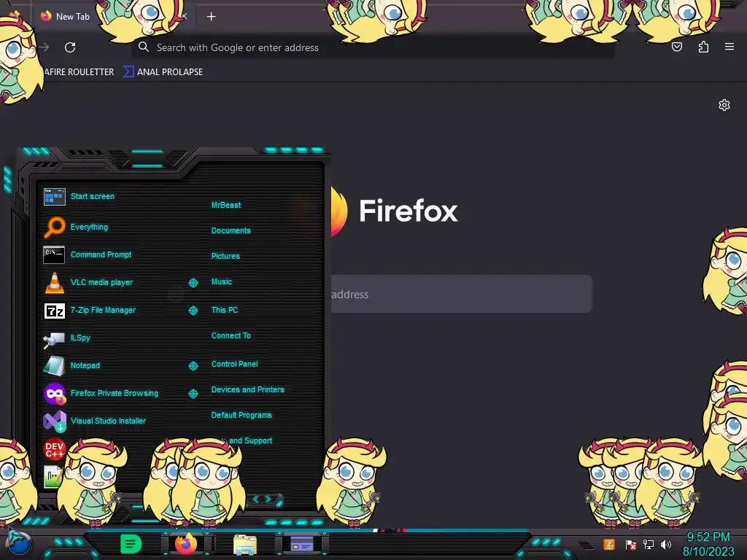The height and width of the screenshot is (560, 747).
Task: Expand the Notepad jump list
Action: (193, 366)
